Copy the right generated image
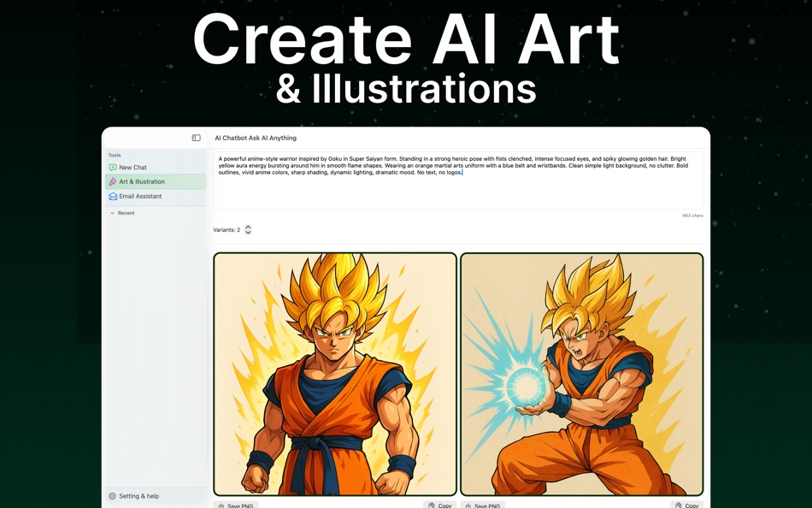The height and width of the screenshot is (508, 812). [x=686, y=505]
